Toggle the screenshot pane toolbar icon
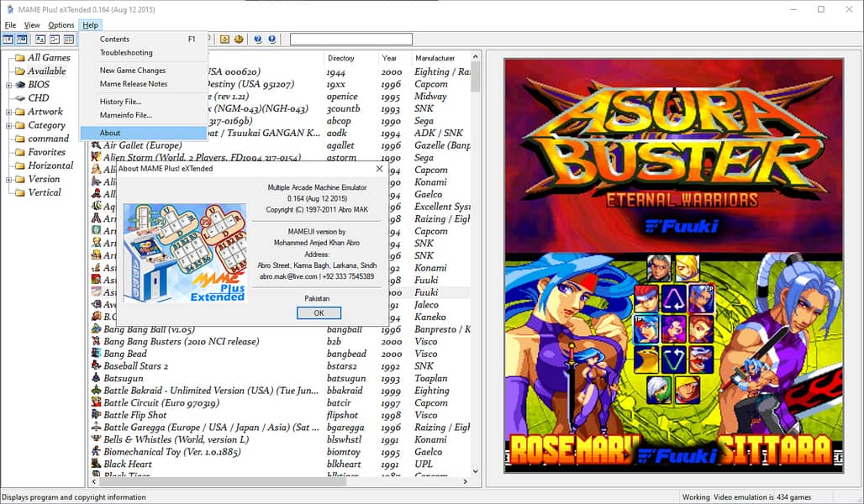 coord(22,39)
